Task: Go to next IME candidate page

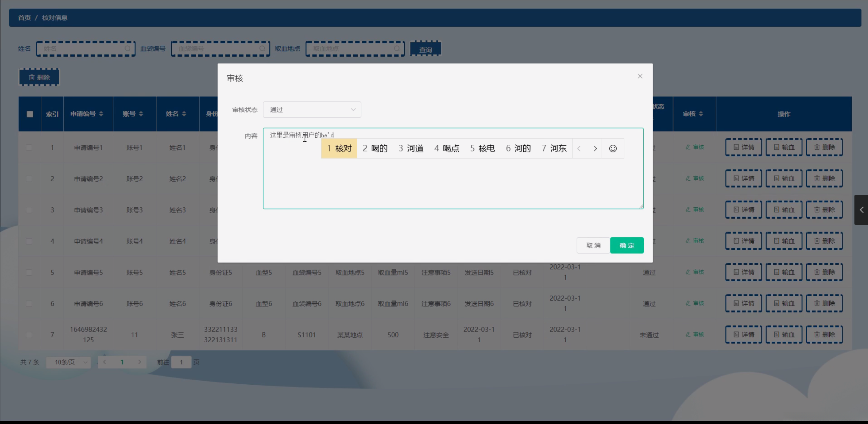Action: pos(595,148)
